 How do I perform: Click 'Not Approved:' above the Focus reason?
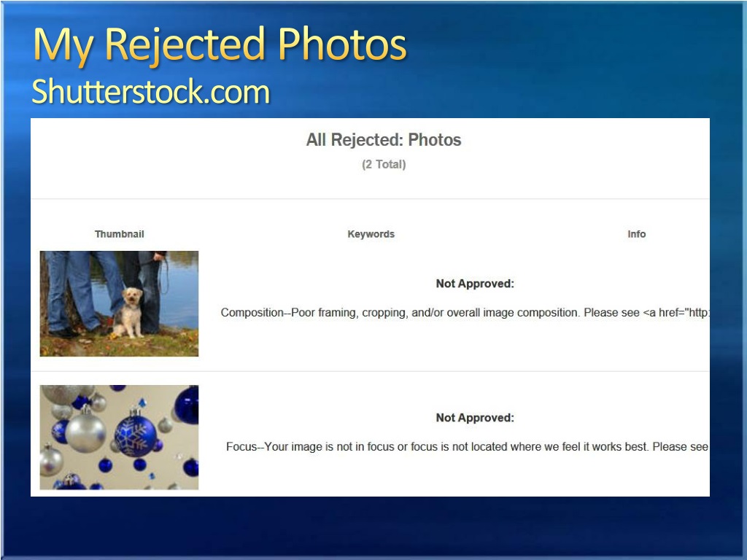[475, 418]
